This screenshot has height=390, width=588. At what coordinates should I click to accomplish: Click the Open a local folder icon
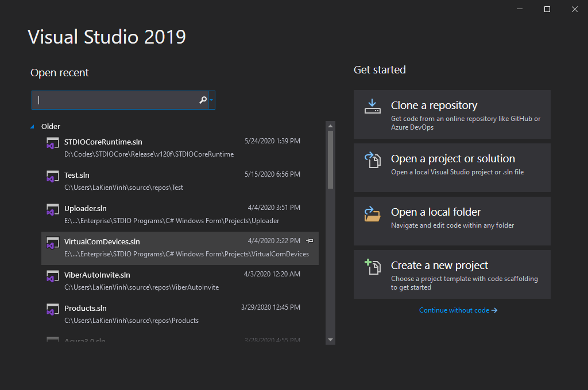point(372,214)
